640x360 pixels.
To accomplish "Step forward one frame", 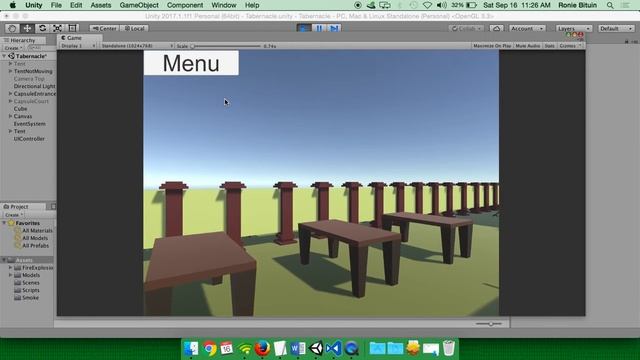I will (334, 28).
